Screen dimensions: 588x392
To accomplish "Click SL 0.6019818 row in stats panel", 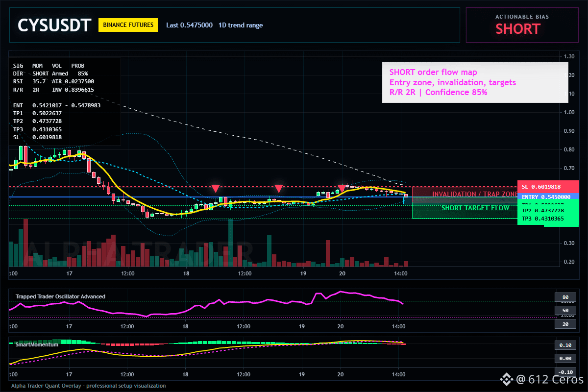I will coord(37,137).
